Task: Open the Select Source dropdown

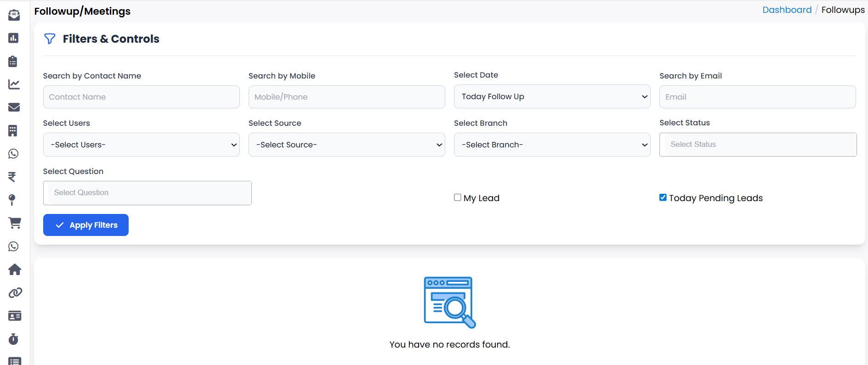Action: (346, 145)
